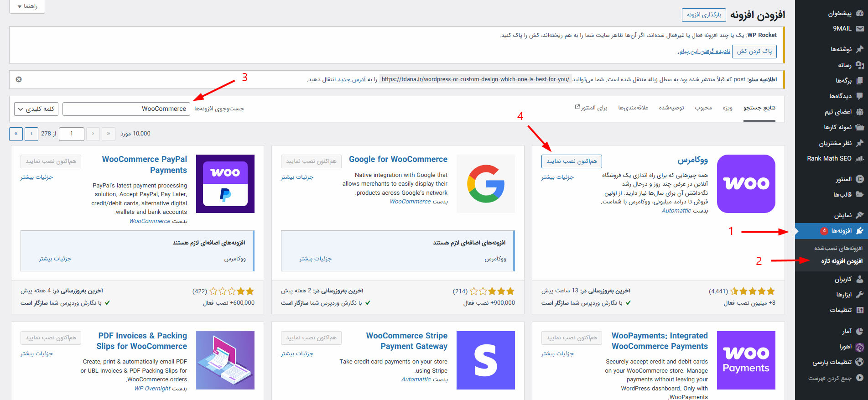The width and height of the screenshot is (868, 400).
Task: Select the Featured (ویژه) tab
Action: coord(728,108)
